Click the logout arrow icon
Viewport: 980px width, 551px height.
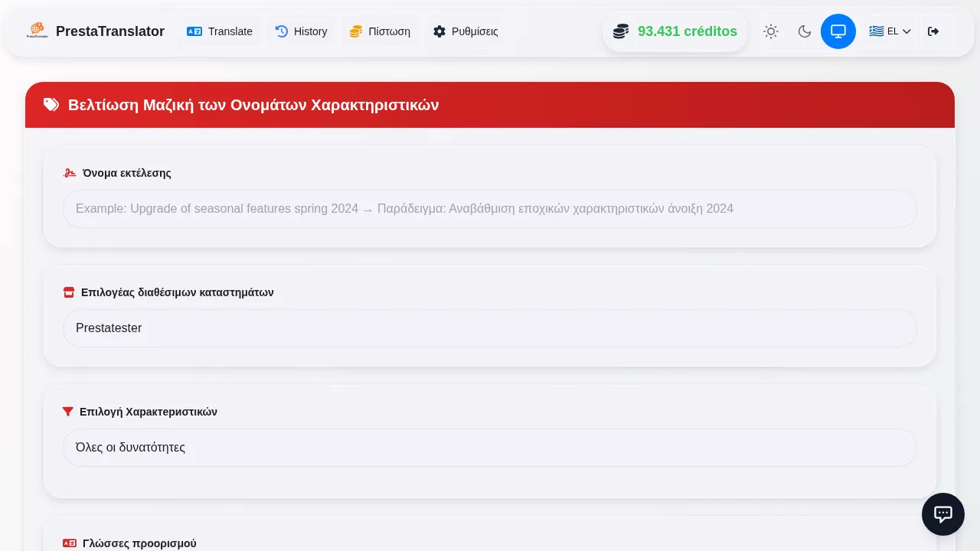(933, 31)
